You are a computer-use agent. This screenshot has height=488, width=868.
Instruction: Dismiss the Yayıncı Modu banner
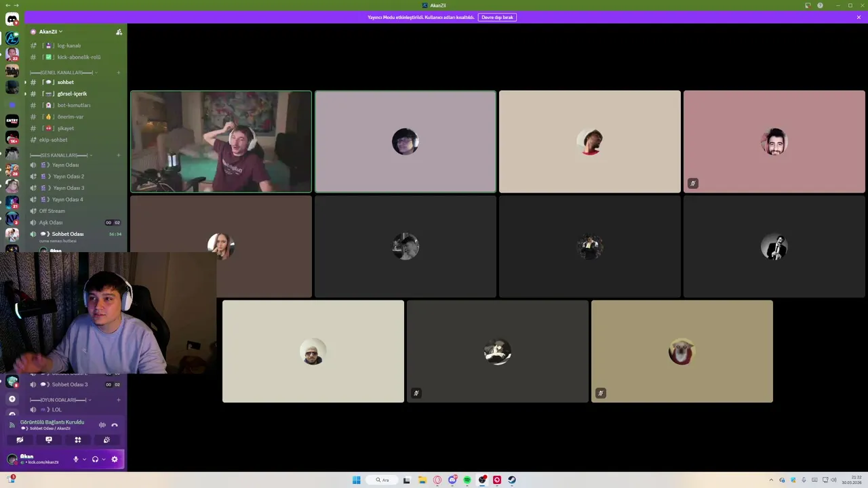pos(859,17)
